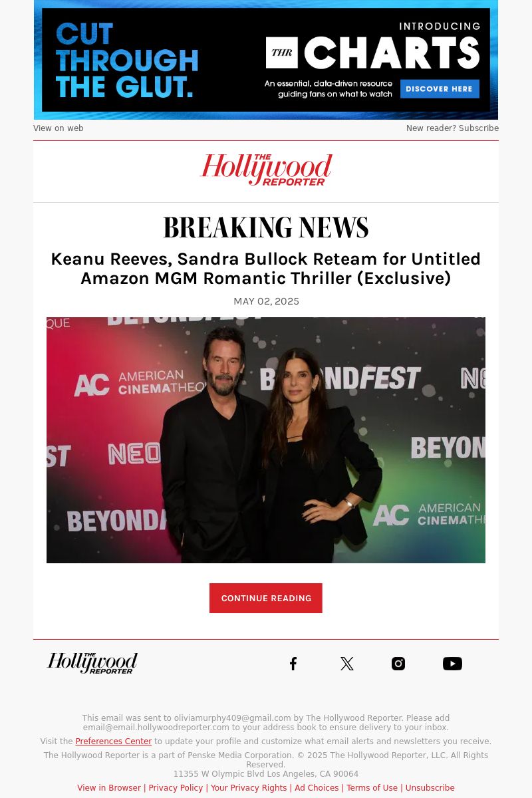Open the X social icon
Screen dimensions: 532x798
click(347, 664)
